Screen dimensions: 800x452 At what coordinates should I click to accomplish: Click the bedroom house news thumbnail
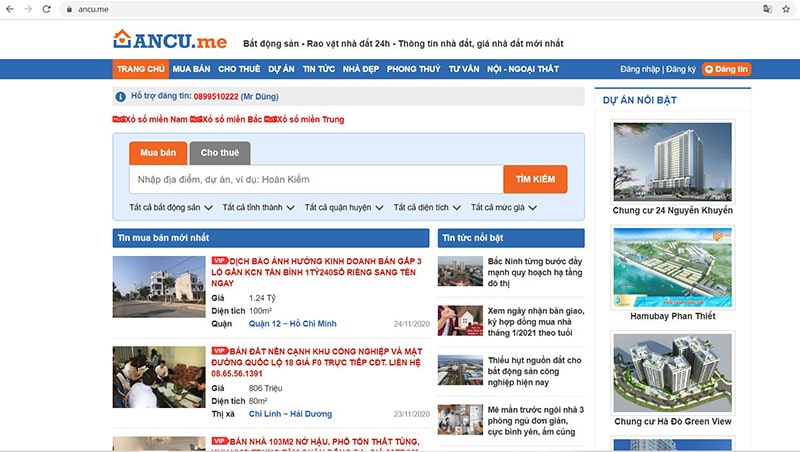pyautogui.click(x=460, y=419)
